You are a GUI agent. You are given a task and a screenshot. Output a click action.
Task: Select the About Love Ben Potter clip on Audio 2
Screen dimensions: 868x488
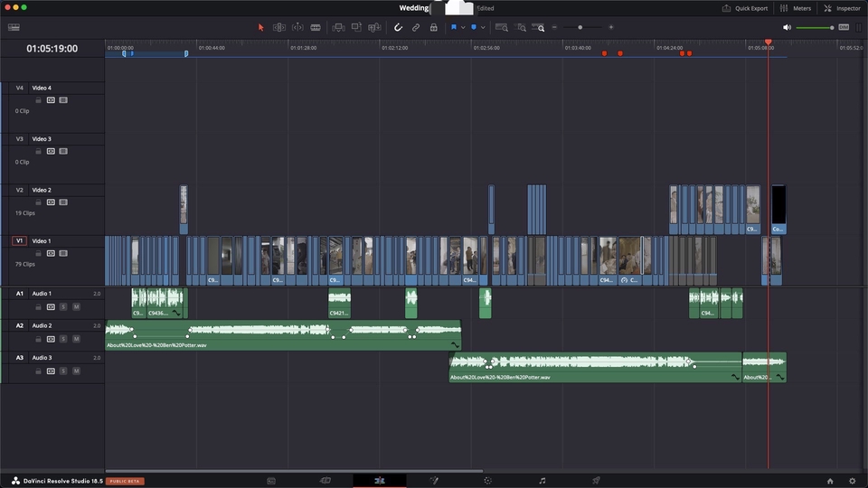coord(283,334)
